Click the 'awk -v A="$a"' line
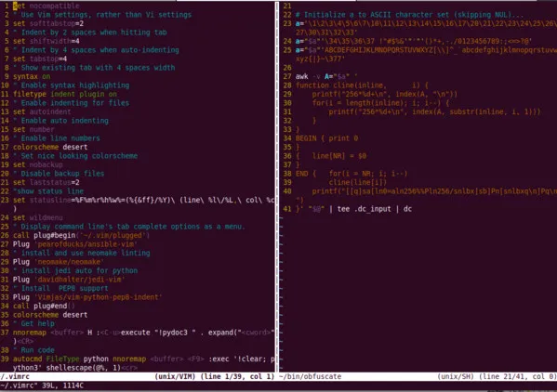 coord(326,76)
